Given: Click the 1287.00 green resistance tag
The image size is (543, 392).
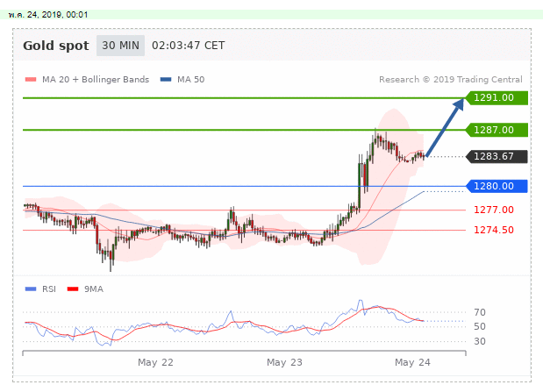Looking at the screenshot, I should 497,130.
